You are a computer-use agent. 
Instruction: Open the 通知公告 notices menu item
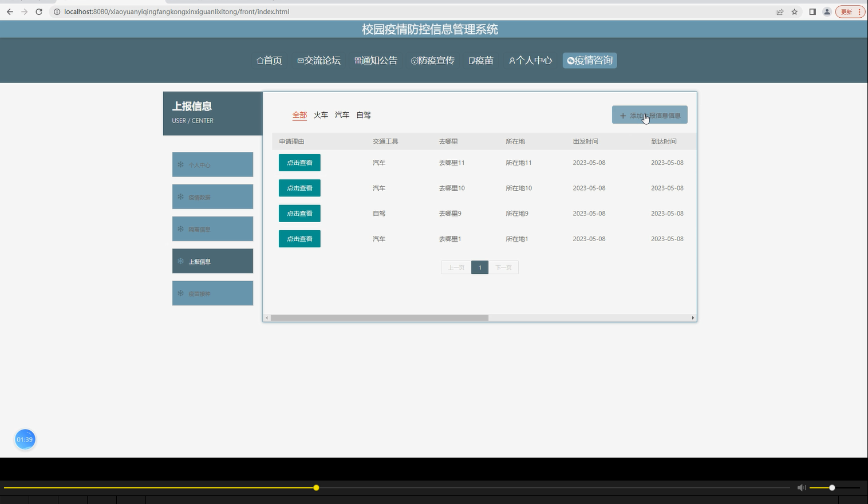(x=376, y=60)
